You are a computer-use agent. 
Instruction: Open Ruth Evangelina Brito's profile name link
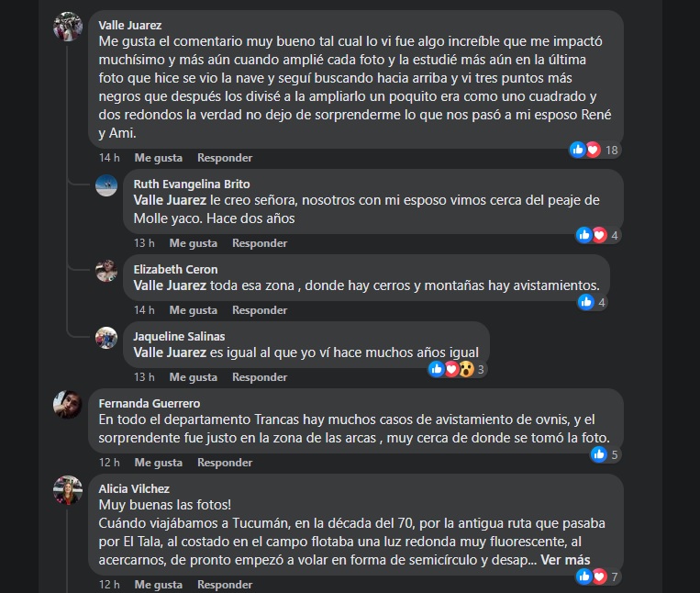[192, 184]
